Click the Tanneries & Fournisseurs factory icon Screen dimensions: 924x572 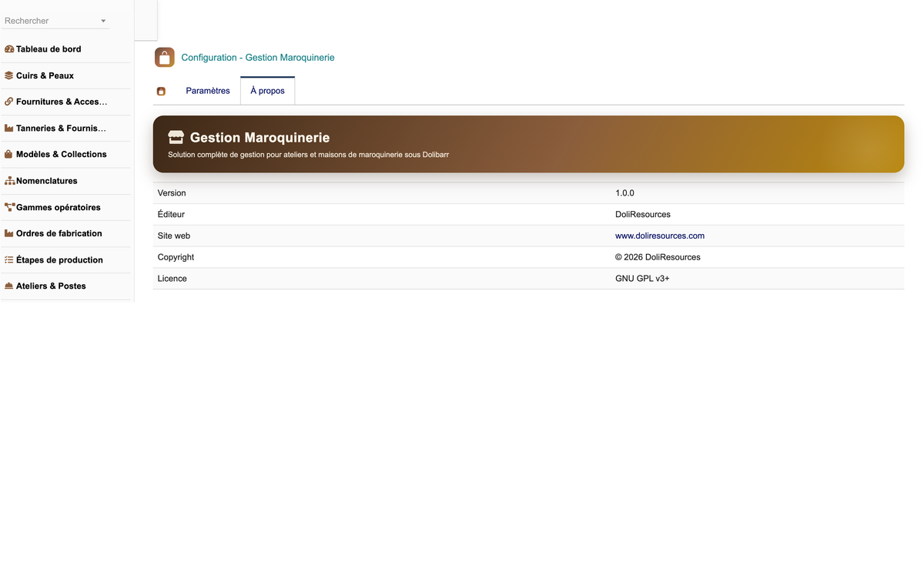click(x=9, y=128)
